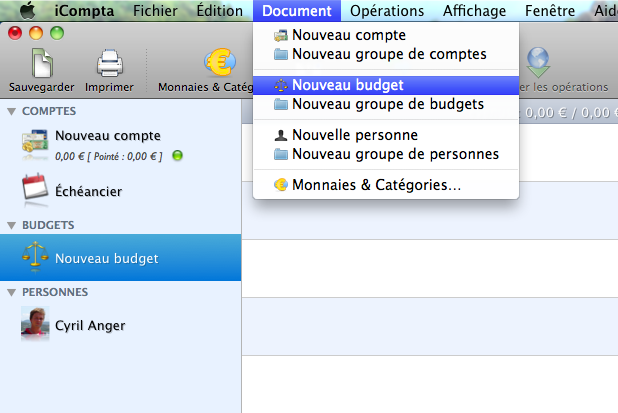The height and width of the screenshot is (413, 618).
Task: Click the 'er les opérations' toolbar label
Action: click(564, 87)
